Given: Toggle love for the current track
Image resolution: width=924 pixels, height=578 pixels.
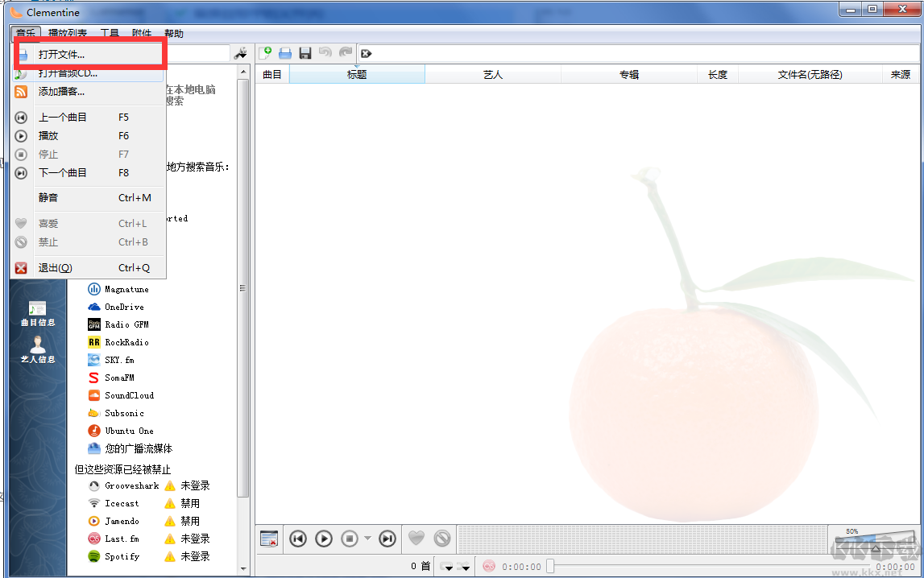Looking at the screenshot, I should pos(416,539).
